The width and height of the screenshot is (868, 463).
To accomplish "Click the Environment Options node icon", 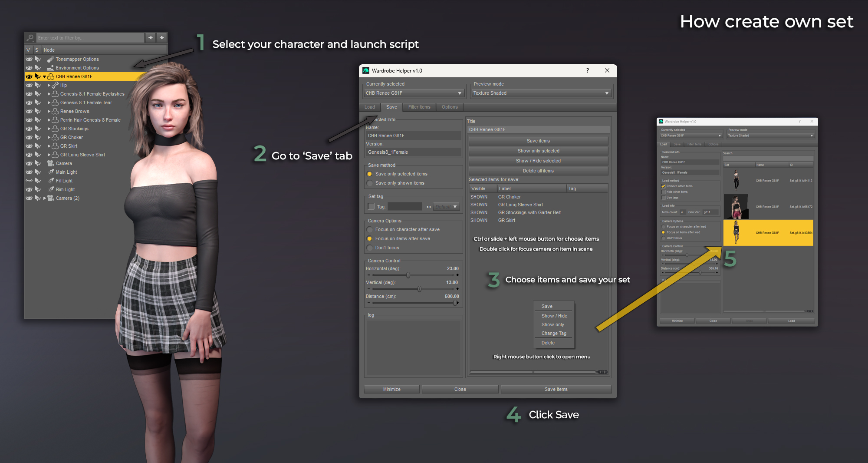I will 51,68.
